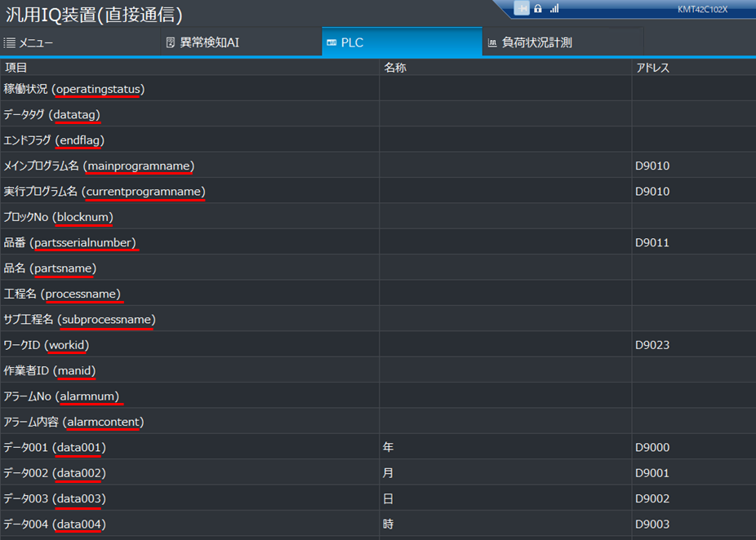
Task: Click the 項目 column header
Action: [16, 68]
